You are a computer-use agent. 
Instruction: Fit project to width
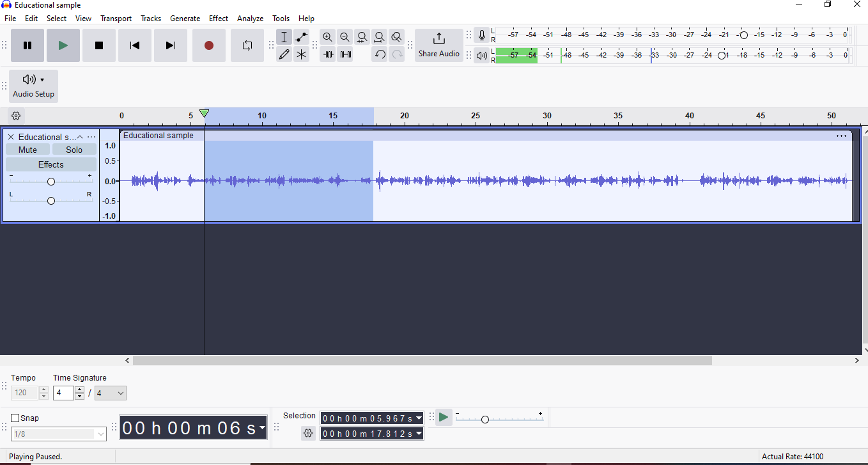point(380,37)
